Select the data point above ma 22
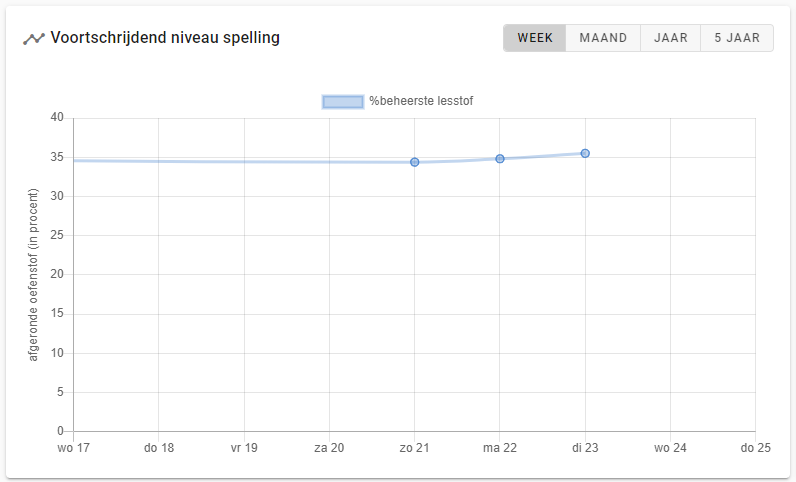Image resolution: width=796 pixels, height=482 pixels. pos(500,158)
